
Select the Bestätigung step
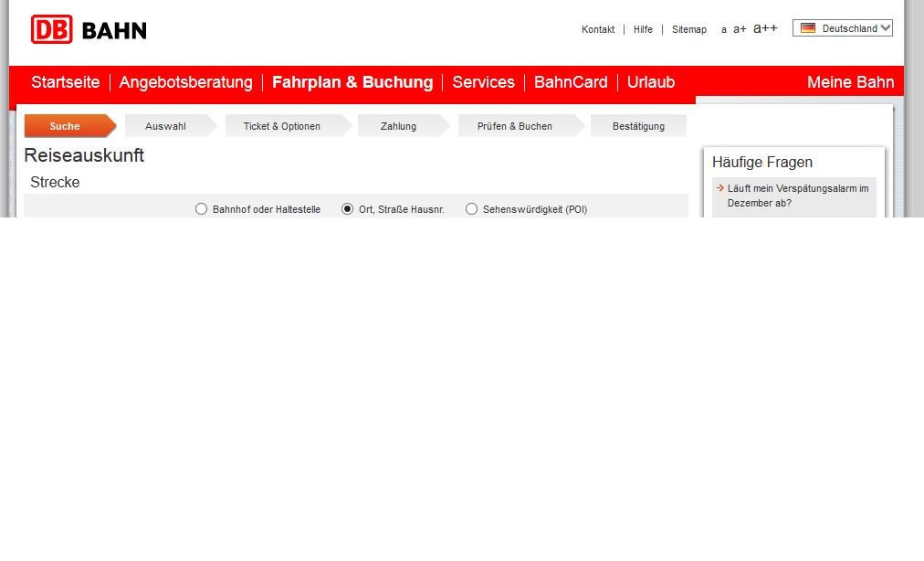tap(638, 126)
